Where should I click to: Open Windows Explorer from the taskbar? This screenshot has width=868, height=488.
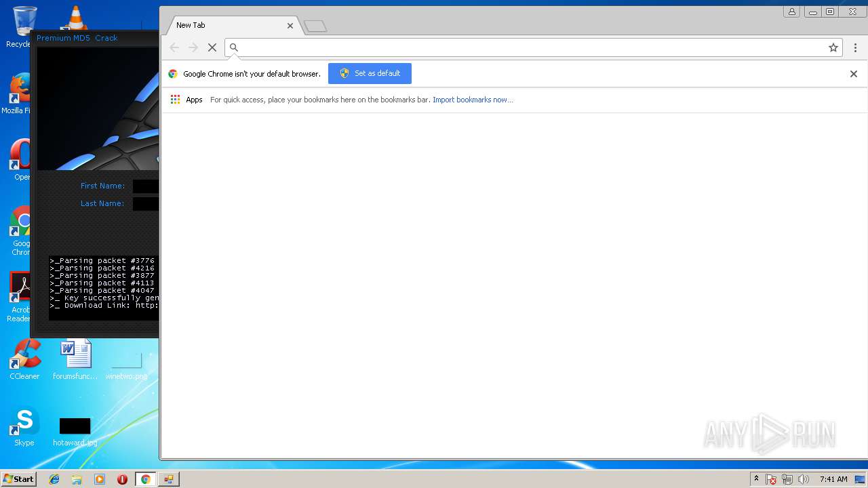(x=77, y=479)
